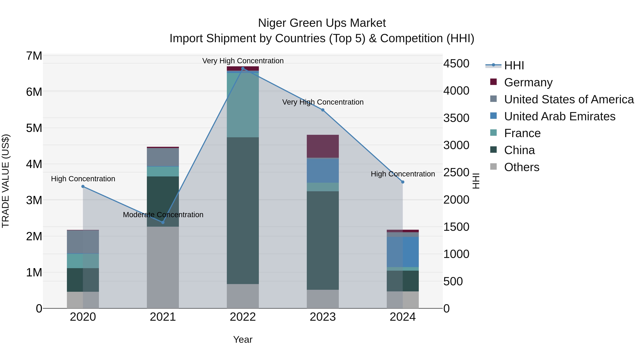Click the 'TRADE VALUE (US$)' axis title

click(x=6, y=181)
